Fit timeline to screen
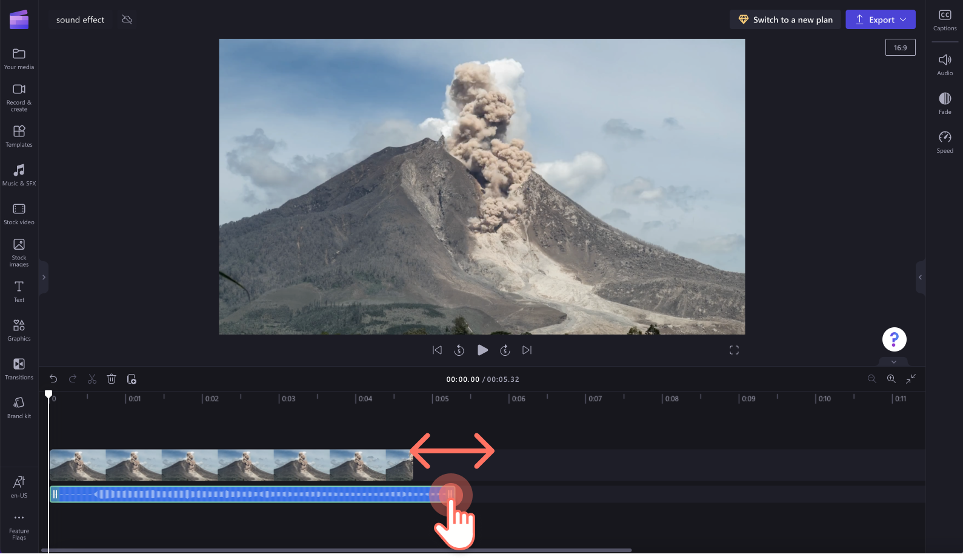This screenshot has height=560, width=963. click(x=911, y=379)
